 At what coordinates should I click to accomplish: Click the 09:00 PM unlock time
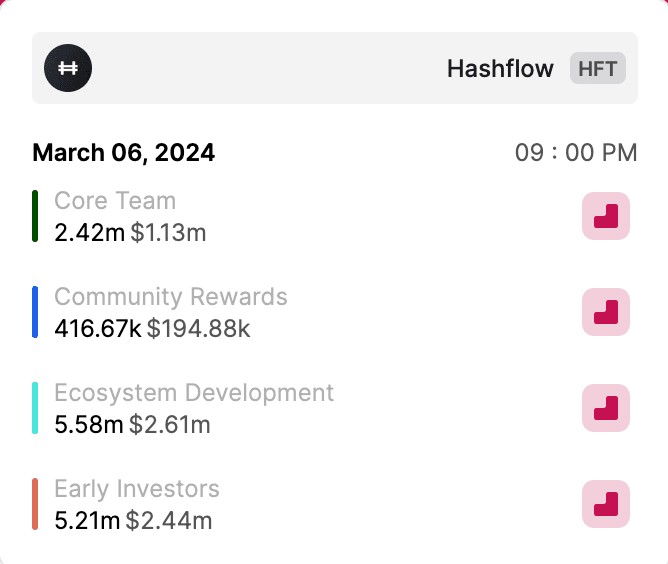[x=576, y=153]
